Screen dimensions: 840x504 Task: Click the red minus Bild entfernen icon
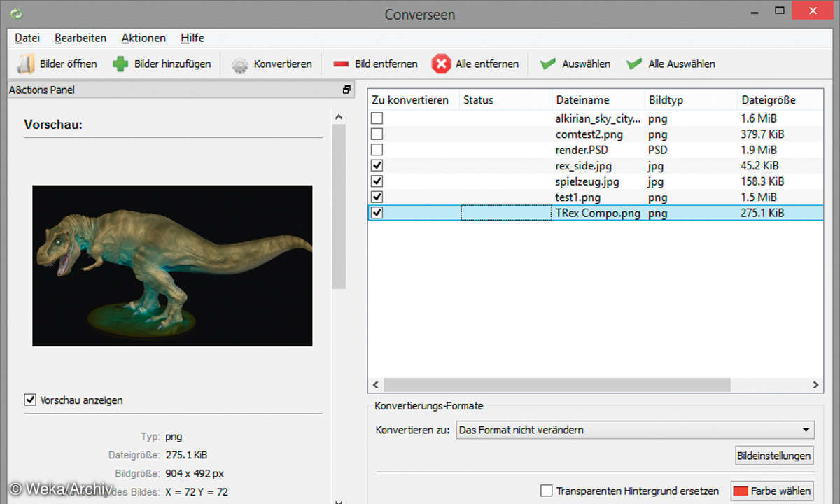click(x=341, y=64)
